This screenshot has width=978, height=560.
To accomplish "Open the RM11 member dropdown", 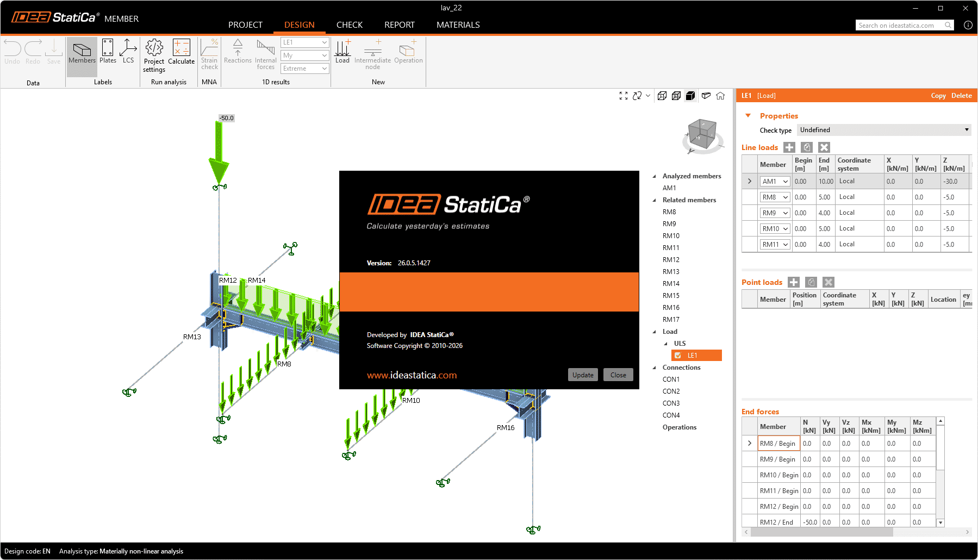I will tap(775, 245).
